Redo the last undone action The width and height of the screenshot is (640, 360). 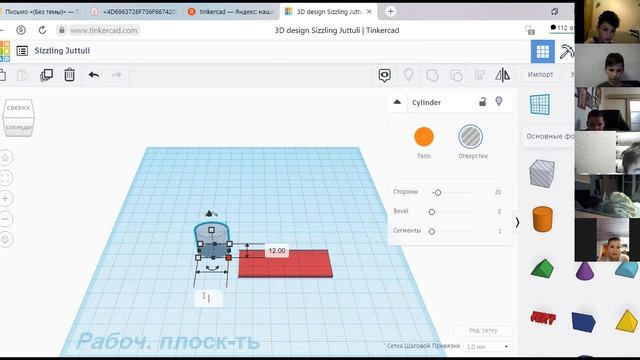(x=117, y=75)
